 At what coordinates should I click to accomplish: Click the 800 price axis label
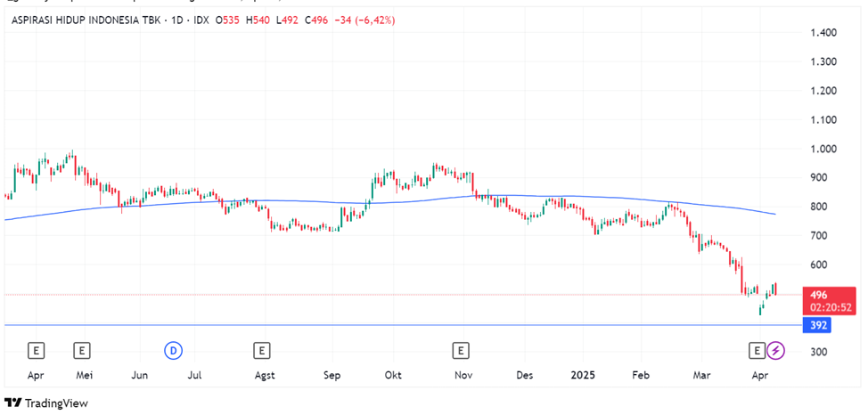point(817,207)
